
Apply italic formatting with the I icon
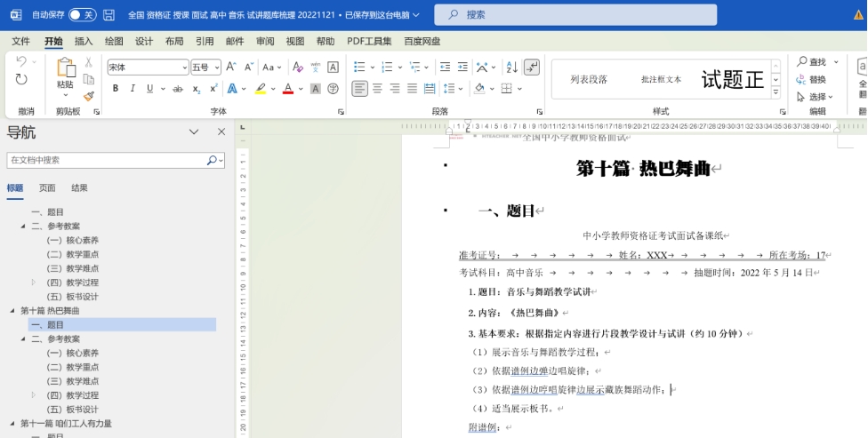point(133,89)
